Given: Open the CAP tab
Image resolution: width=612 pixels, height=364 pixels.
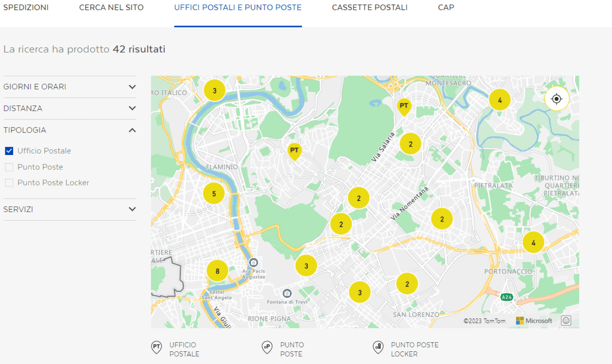Looking at the screenshot, I should pyautogui.click(x=446, y=8).
